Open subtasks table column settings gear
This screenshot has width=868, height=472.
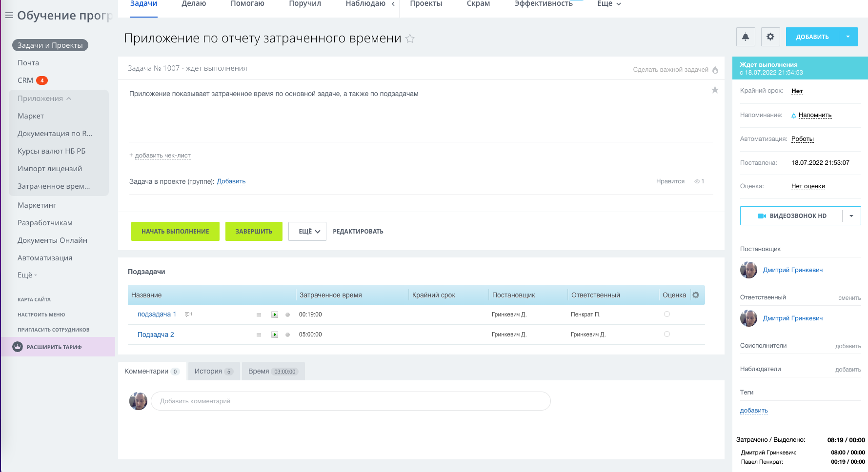696,295
